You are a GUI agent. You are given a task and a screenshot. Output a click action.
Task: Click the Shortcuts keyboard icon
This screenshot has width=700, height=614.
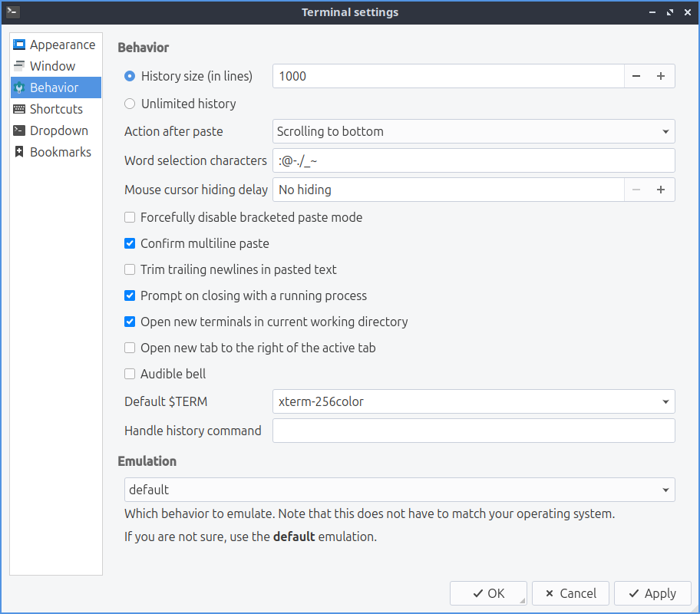[x=19, y=109]
